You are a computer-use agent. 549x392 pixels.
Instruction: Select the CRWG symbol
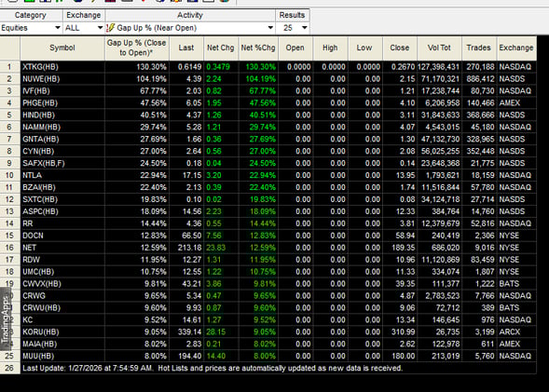[34, 296]
